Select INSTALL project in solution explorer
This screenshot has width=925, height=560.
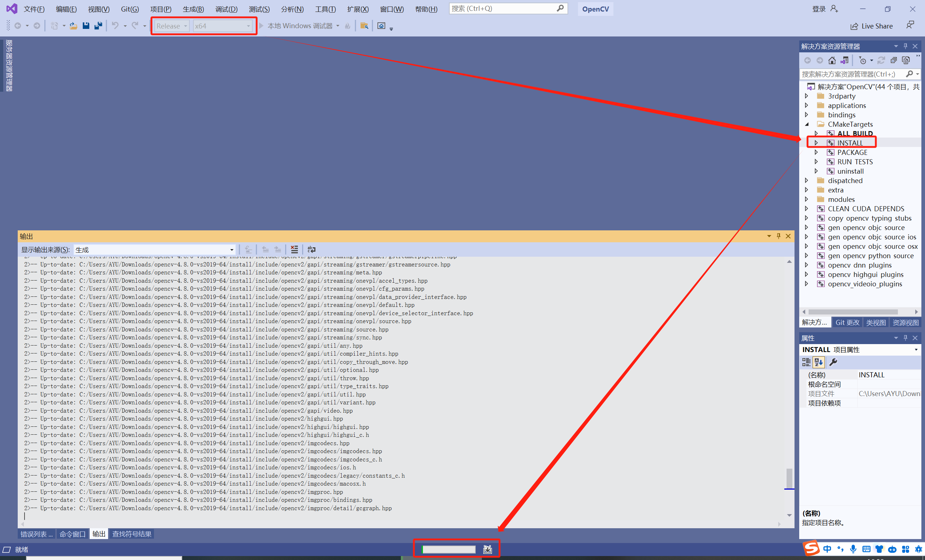click(x=849, y=143)
